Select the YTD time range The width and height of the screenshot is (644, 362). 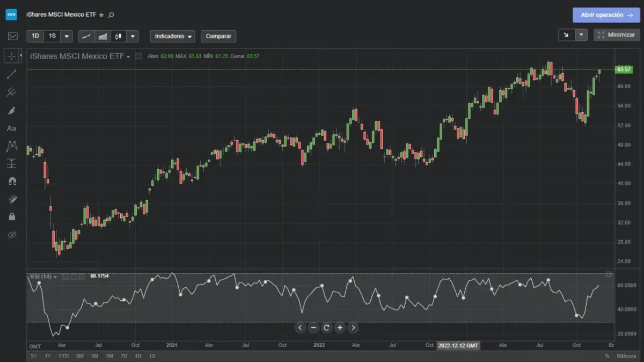coord(63,356)
